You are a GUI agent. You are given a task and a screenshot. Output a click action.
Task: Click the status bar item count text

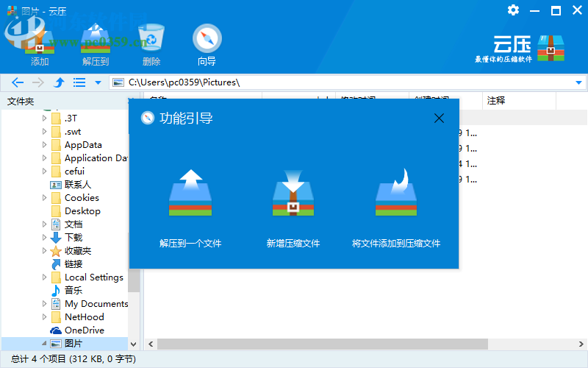(x=73, y=359)
